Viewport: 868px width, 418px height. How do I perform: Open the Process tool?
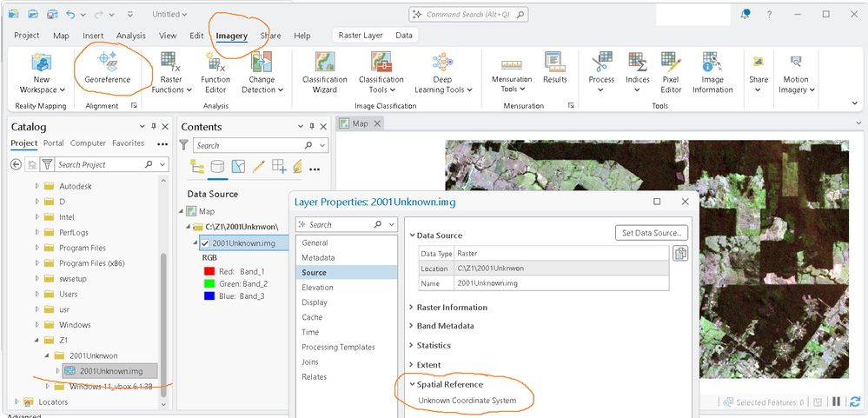pyautogui.click(x=601, y=72)
